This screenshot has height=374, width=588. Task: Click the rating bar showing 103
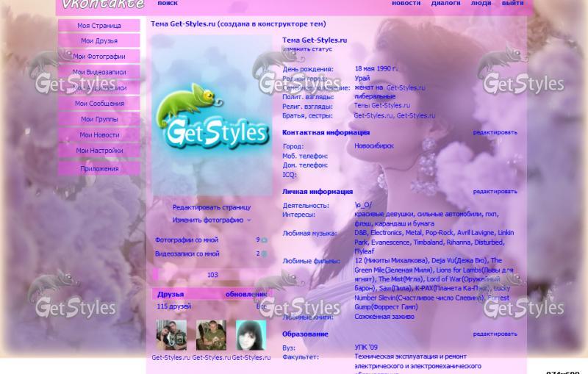pyautogui.click(x=212, y=275)
